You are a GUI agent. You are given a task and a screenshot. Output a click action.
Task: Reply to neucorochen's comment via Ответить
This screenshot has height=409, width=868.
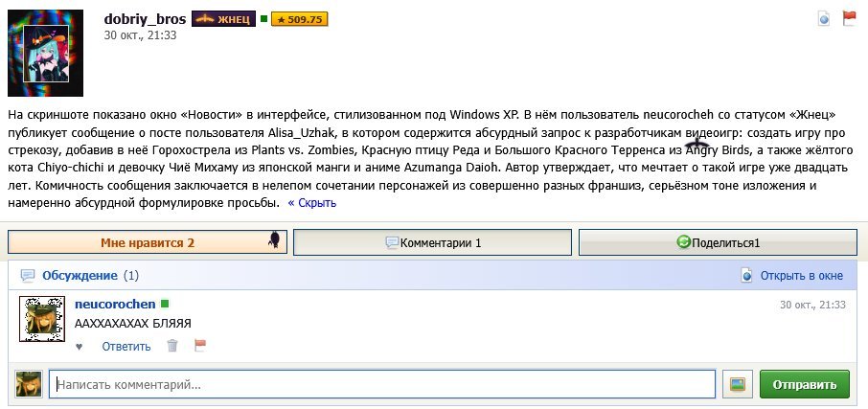[126, 347]
